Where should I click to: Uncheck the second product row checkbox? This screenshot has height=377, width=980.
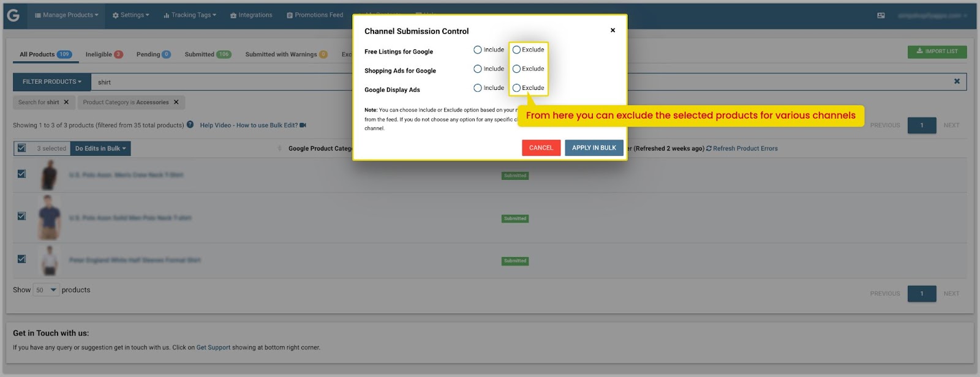point(21,216)
